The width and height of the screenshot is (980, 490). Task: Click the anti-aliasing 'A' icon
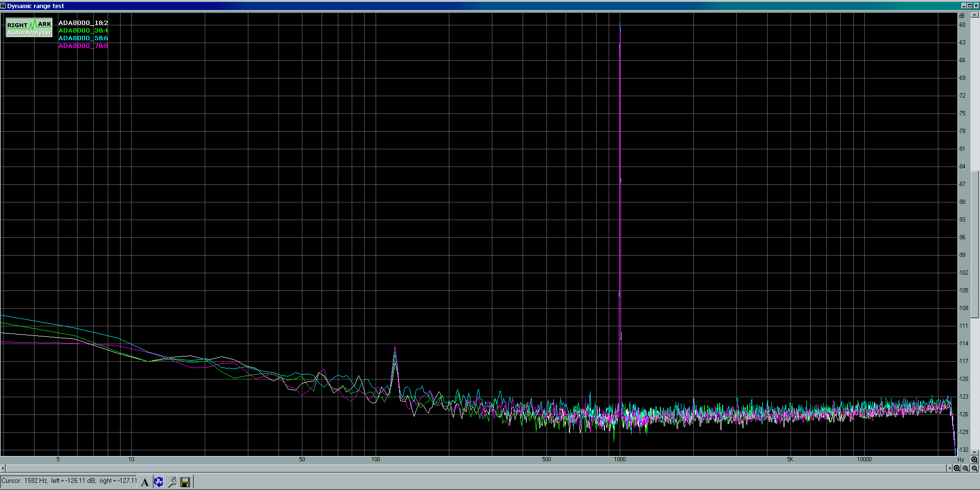145,482
